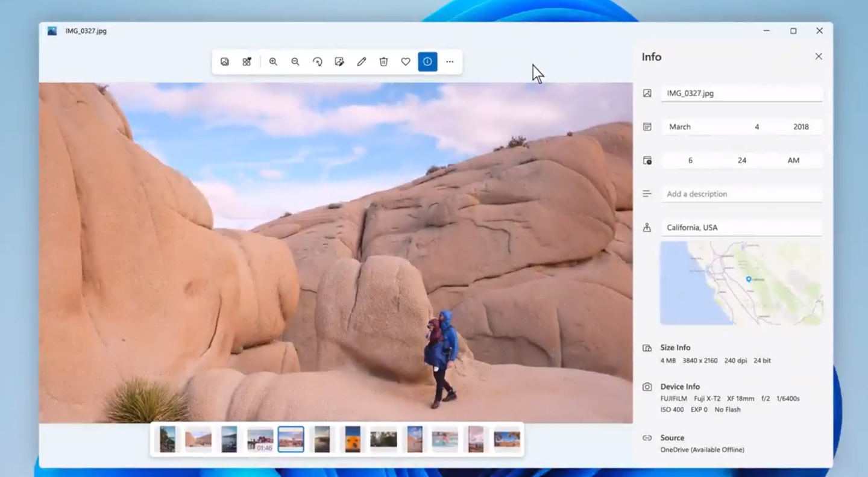The image size is (868, 477).
Task: Click the Fuji X-T2 camera model text
Action: coord(707,399)
